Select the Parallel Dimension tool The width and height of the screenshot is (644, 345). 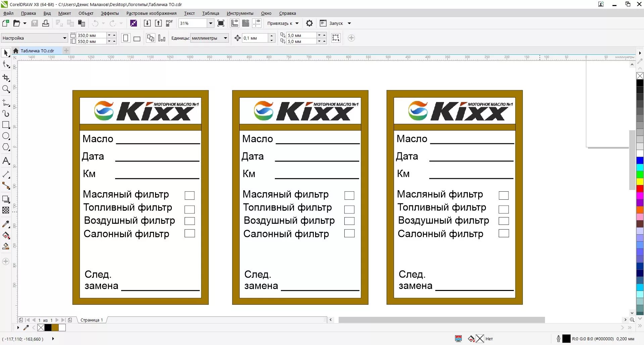point(6,175)
